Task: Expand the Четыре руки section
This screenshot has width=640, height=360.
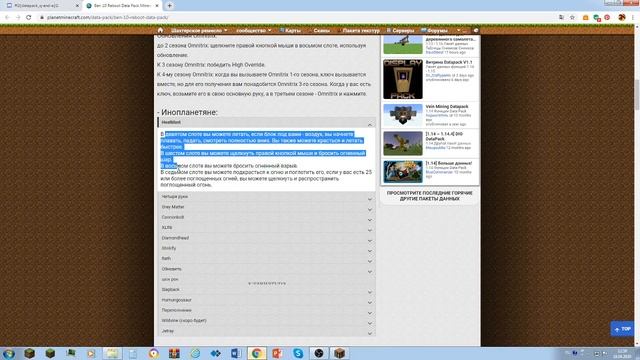Action: pos(266,197)
